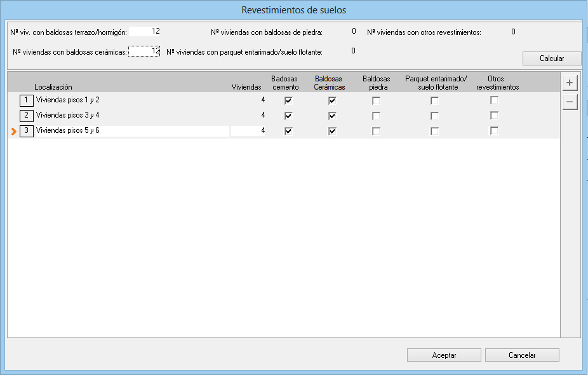Viewport: 588px width, 375px height.
Task: Select row number 3 button
Action: [26, 130]
